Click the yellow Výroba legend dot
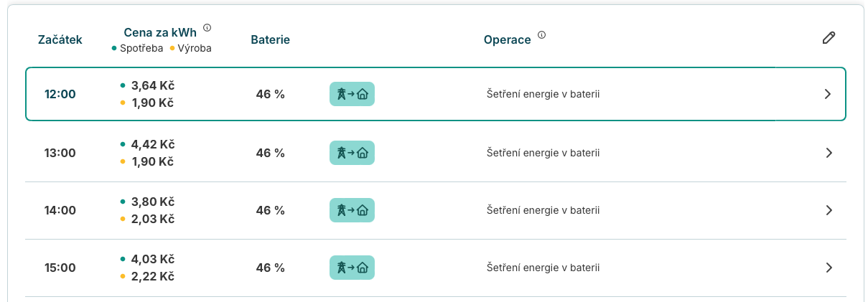This screenshot has height=302, width=868. pyautogui.click(x=172, y=49)
